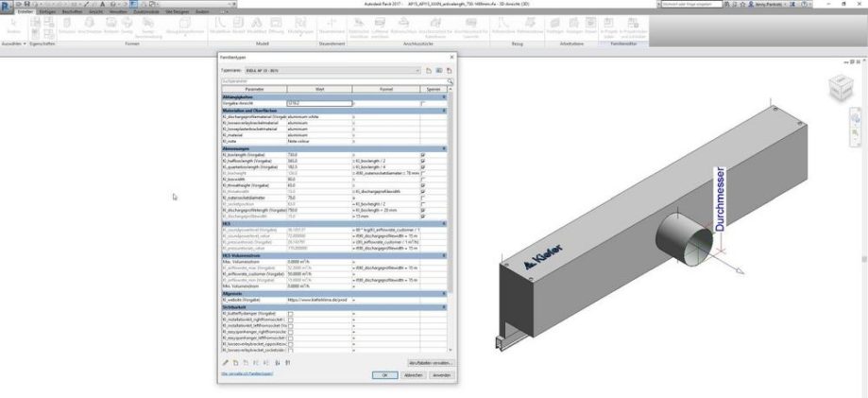This screenshot has height=398, width=868.
Task: Collapse the Sichtbarkeit parameter group
Action: 446,306
